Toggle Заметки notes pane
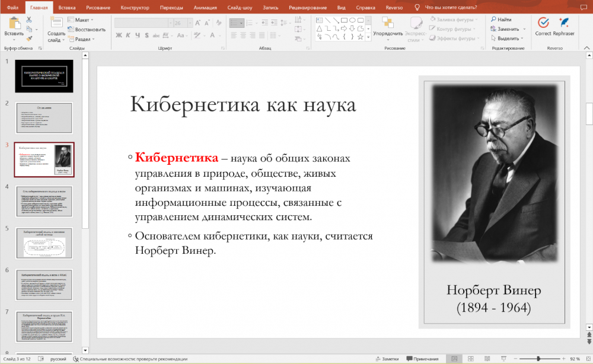The width and height of the screenshot is (593, 364). 387,359
